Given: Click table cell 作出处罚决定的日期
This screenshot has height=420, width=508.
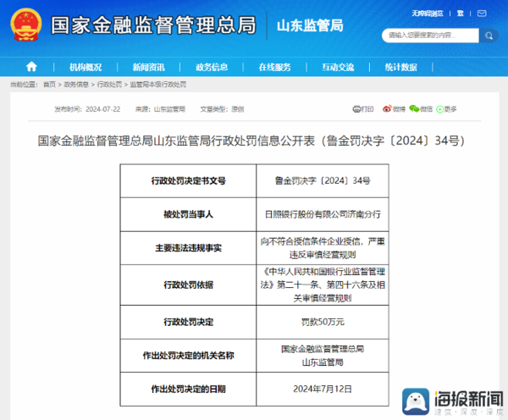Looking at the screenshot, I should 188,389.
